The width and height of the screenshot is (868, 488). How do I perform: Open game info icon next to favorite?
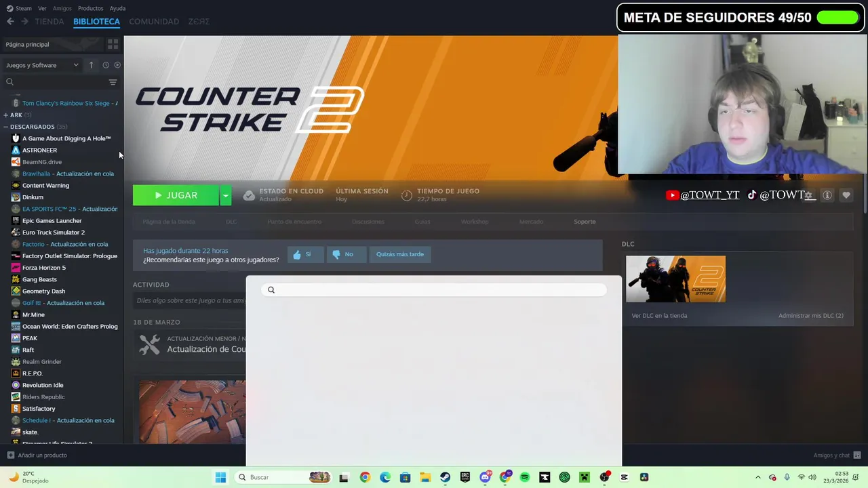(827, 195)
